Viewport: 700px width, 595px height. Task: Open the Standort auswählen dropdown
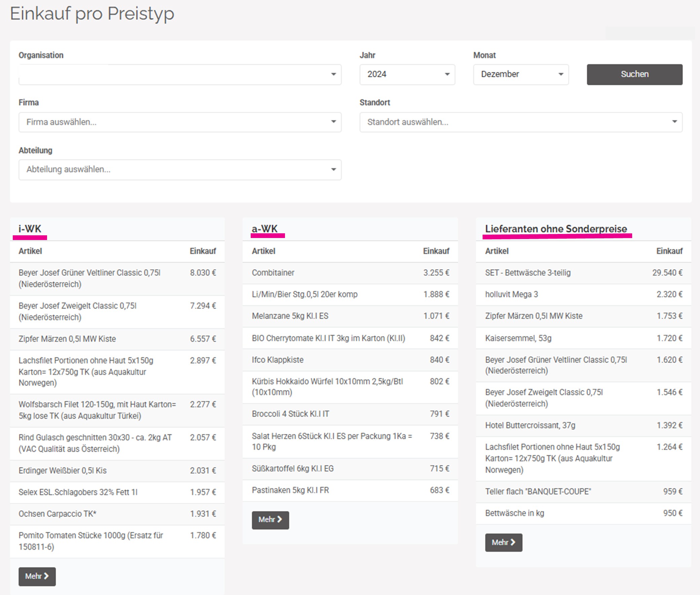521,122
